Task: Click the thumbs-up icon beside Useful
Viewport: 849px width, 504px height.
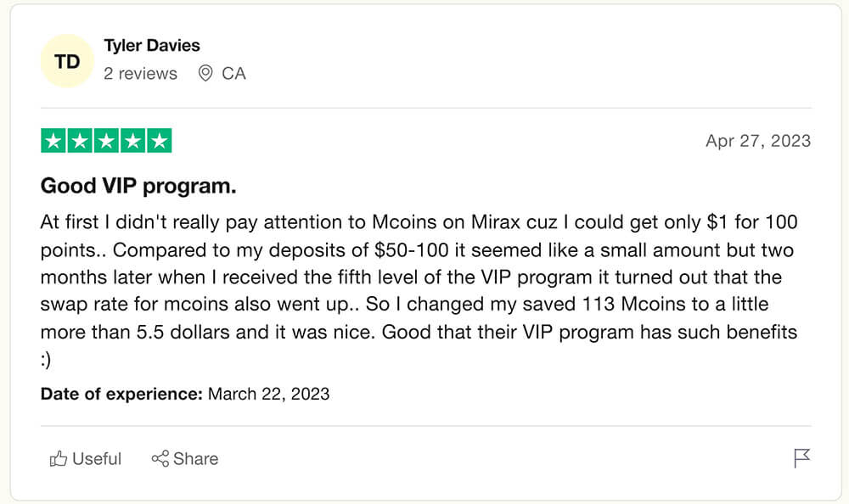Action: (59, 458)
